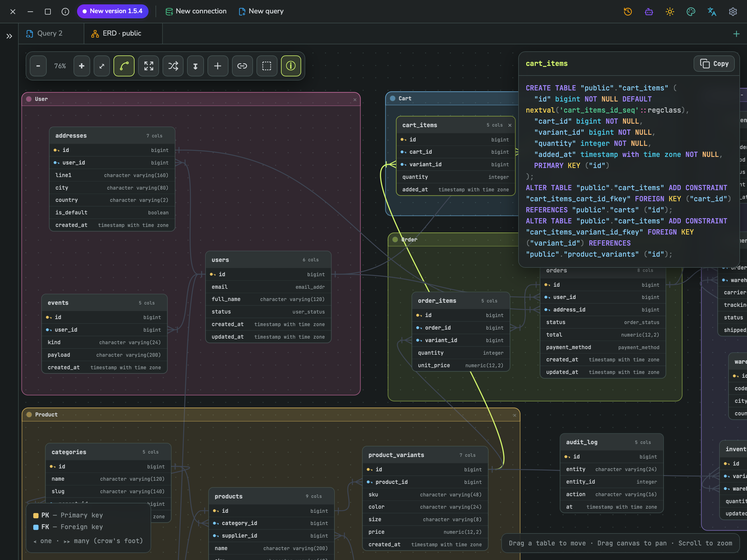This screenshot has width=747, height=560.
Task: Click the dashed selection rectangle tool
Action: pyautogui.click(x=267, y=66)
